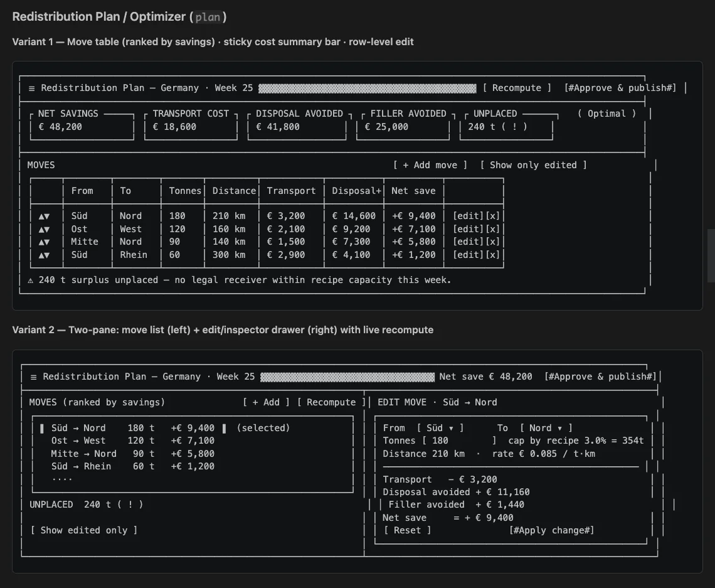Reorder arrows for Ost to West row
The width and height of the screenshot is (715, 588).
point(44,229)
